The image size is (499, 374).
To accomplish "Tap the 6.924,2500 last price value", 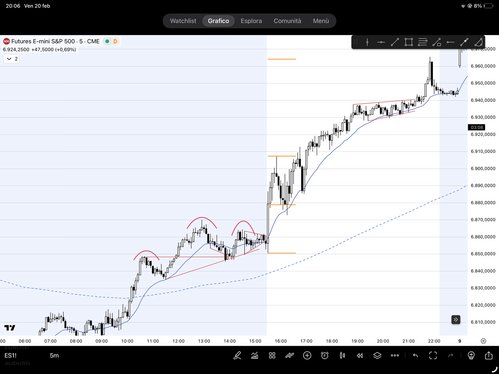I will click(16, 50).
